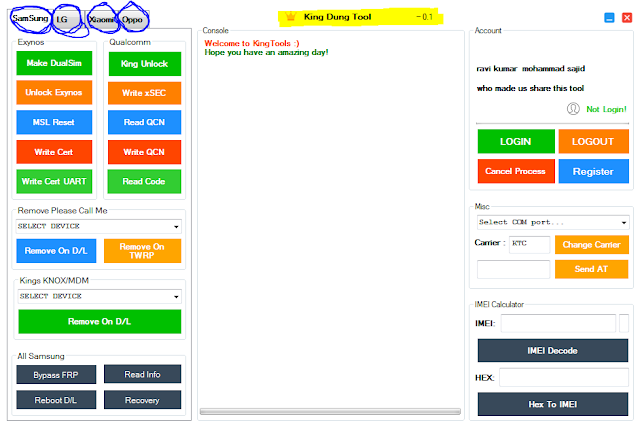The image size is (640, 431).
Task: Click 'Hope you have an amazing day!' line
Action: [x=266, y=52]
